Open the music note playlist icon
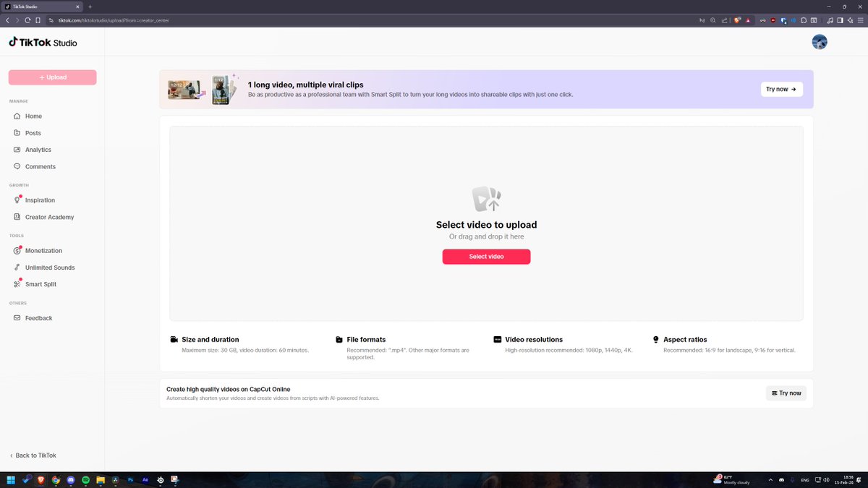This screenshot has height=488, width=868. tap(830, 20)
